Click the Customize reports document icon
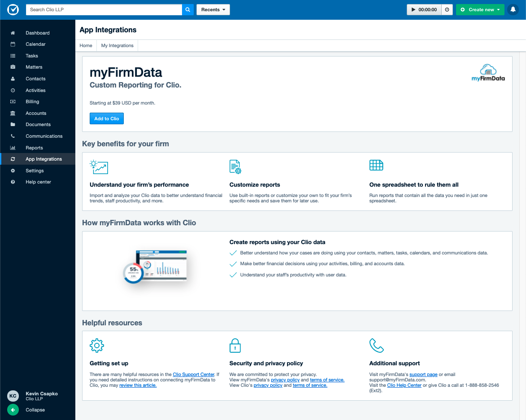 (x=235, y=167)
